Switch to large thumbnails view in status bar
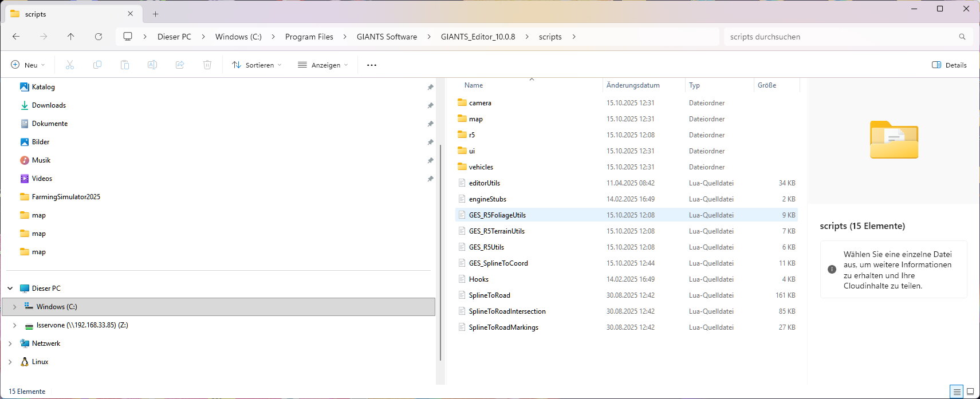The height and width of the screenshot is (399, 980). 970,392
